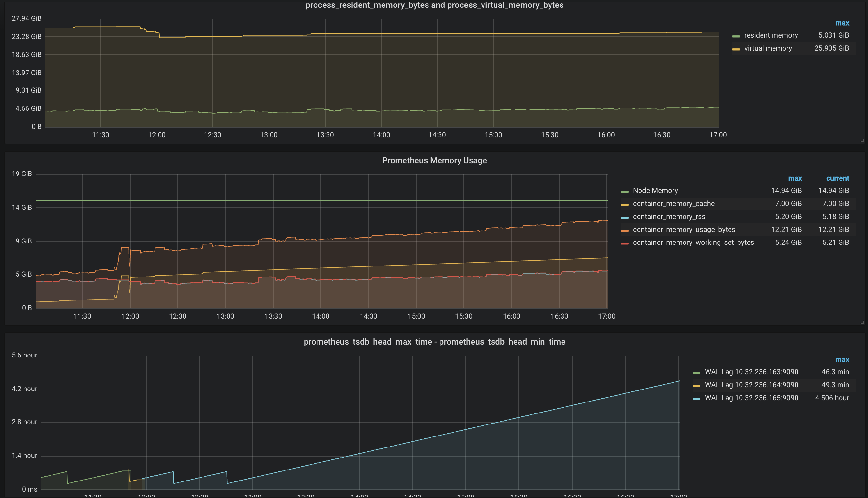Isolate the container_memory_rss legend series
The height and width of the screenshot is (498, 868).
pos(669,217)
